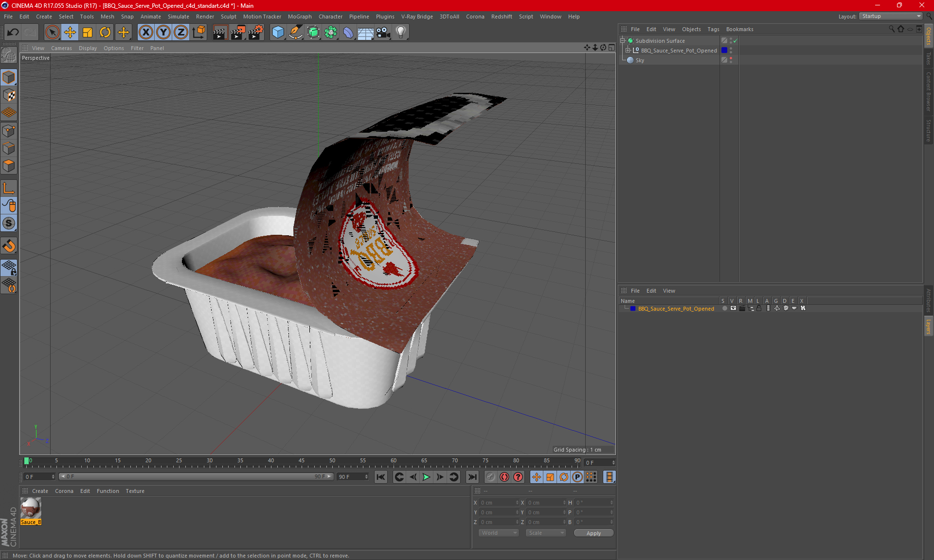
Task: Click BBQ_Sauce object blue layer swatch
Action: click(x=724, y=50)
